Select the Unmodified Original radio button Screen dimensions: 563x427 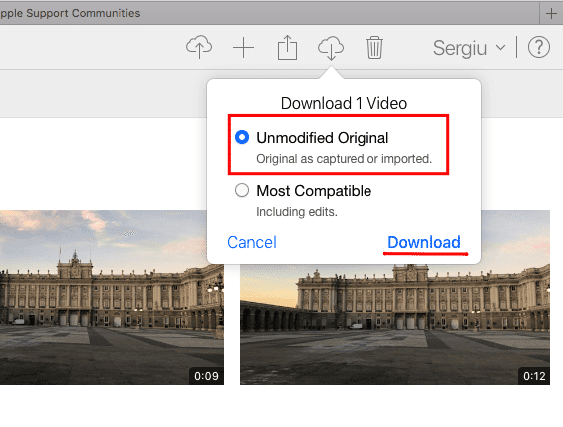pos(242,137)
